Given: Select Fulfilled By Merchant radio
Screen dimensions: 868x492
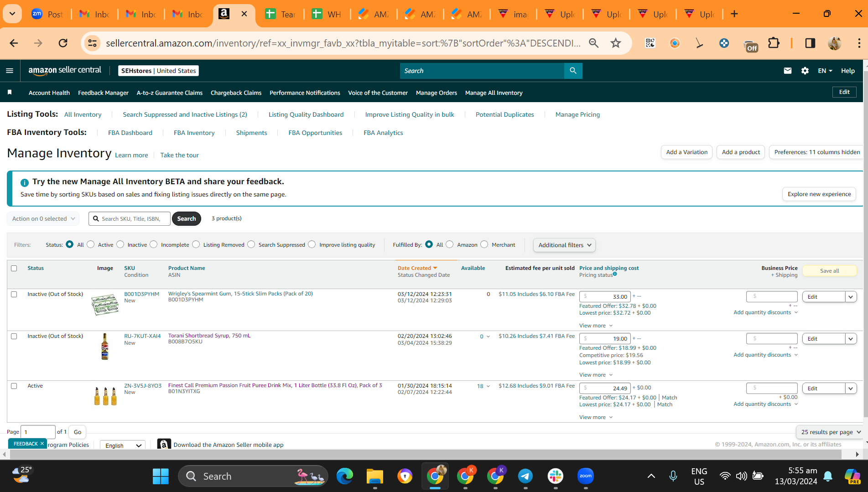Looking at the screenshot, I should click(x=484, y=244).
